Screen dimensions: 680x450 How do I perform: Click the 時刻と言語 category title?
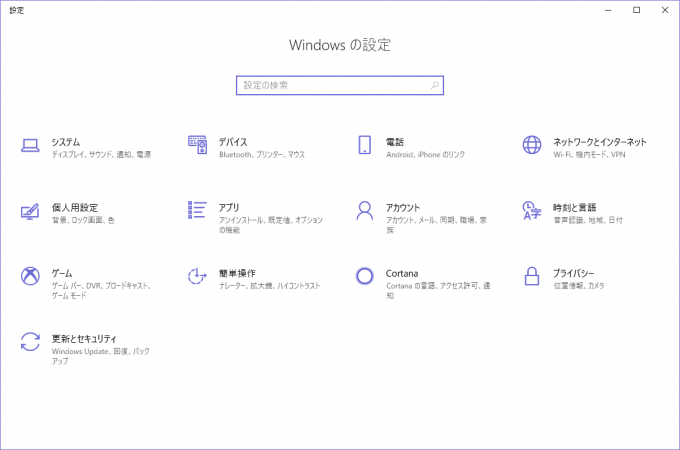click(x=574, y=208)
